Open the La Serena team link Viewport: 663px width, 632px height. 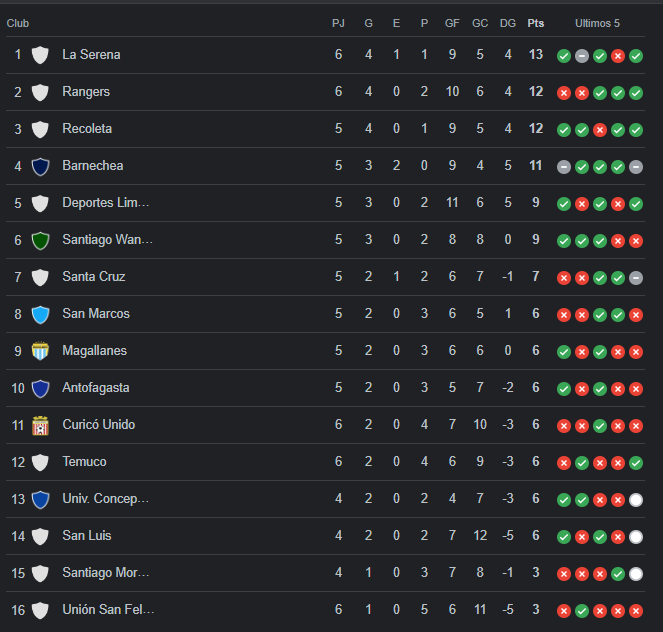click(x=91, y=55)
